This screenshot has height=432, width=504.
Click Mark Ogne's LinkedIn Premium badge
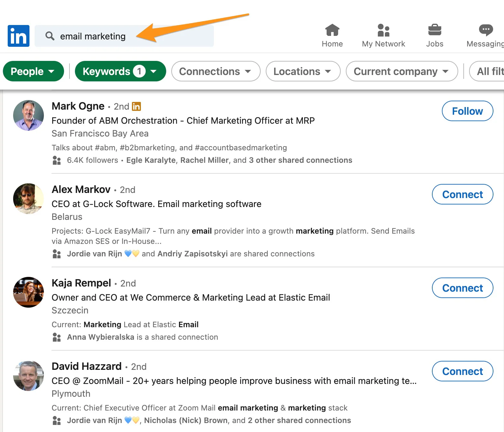(136, 106)
